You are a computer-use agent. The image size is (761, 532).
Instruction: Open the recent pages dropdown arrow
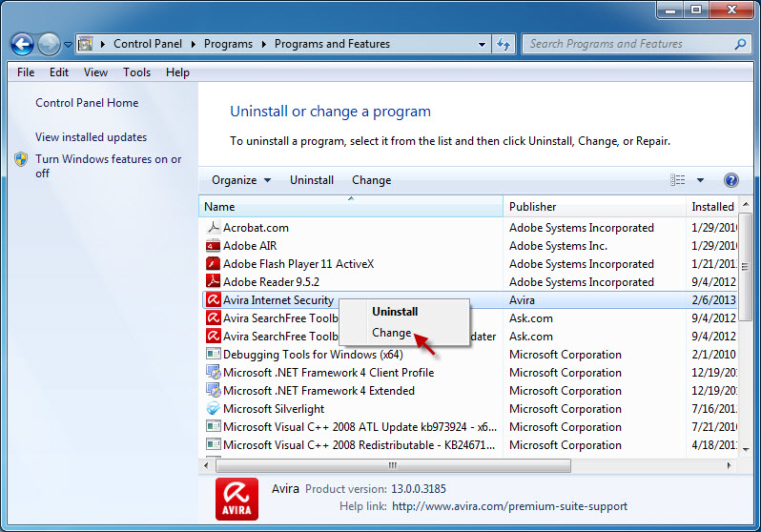[68, 45]
